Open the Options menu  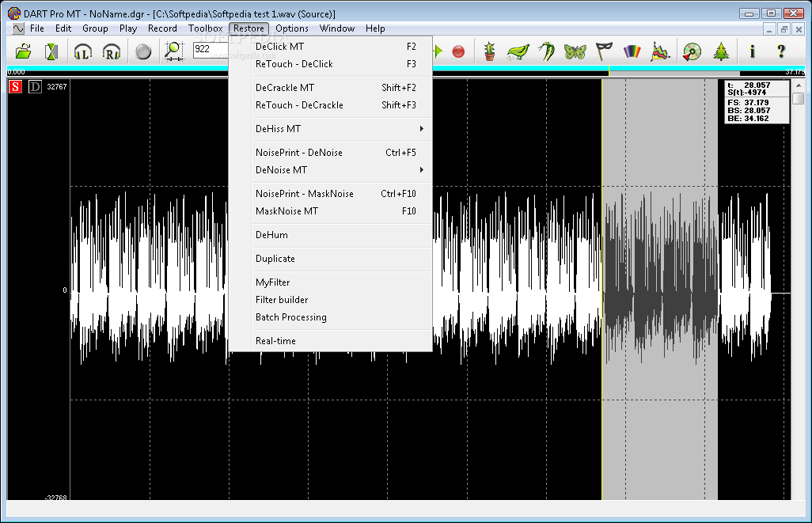click(x=291, y=28)
